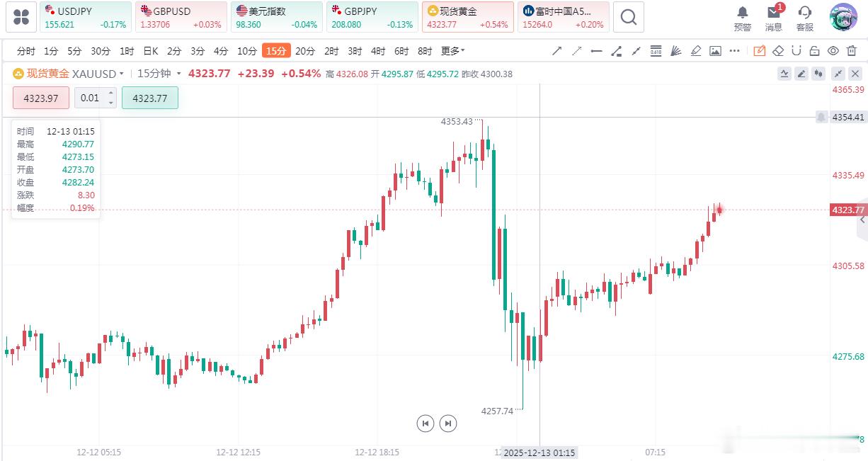Open the XAUUSD symbol dropdown
This screenshot has width=868, height=461.
pos(122,74)
